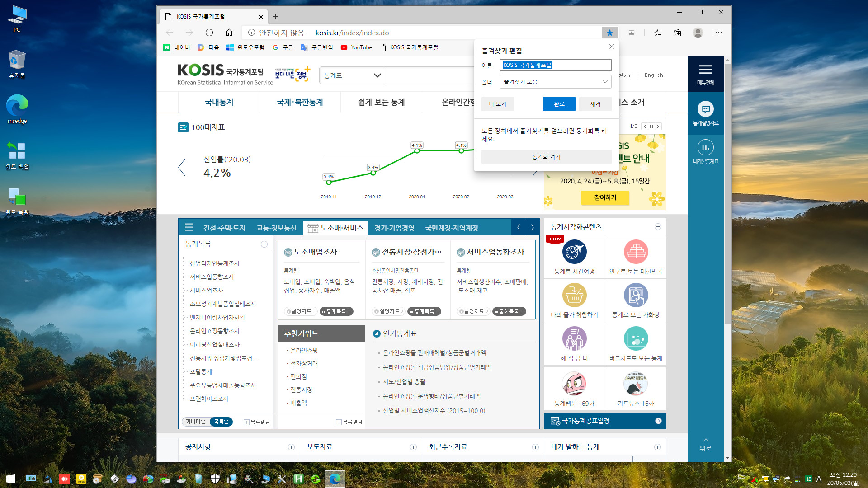Go to browser home page icon
The image size is (868, 488).
[229, 33]
